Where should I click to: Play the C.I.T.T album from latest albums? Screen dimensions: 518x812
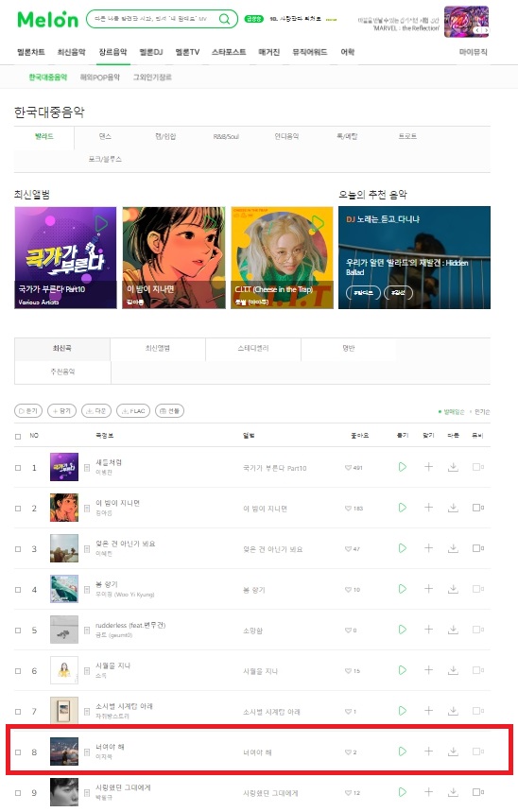tap(317, 223)
